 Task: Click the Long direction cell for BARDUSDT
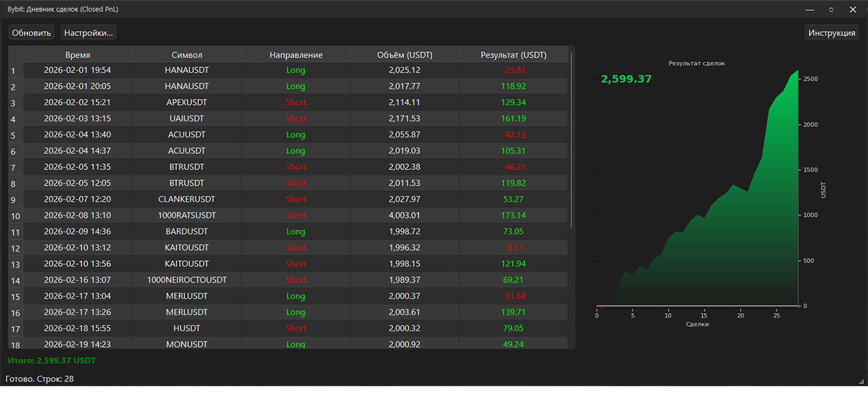[x=296, y=232]
